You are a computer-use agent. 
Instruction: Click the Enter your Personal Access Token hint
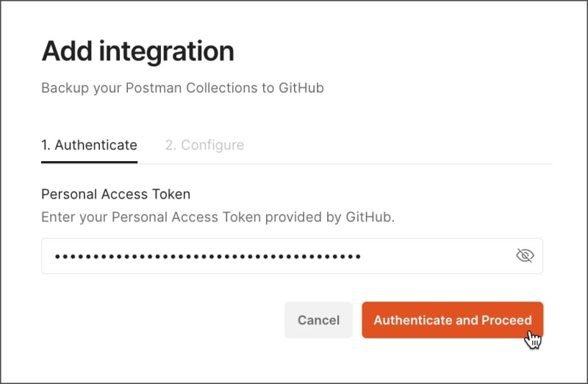(218, 217)
